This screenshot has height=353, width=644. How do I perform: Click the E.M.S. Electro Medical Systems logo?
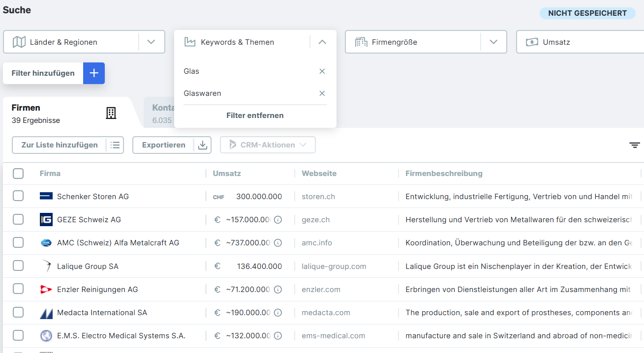point(46,336)
